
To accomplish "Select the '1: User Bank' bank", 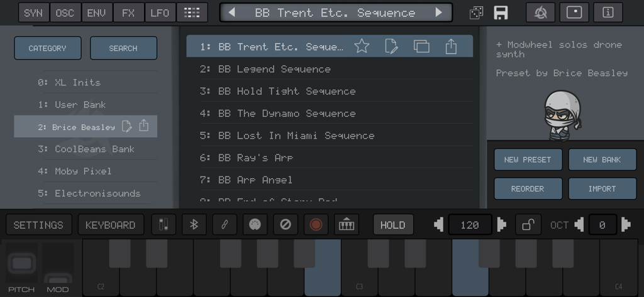I will pyautogui.click(x=86, y=104).
